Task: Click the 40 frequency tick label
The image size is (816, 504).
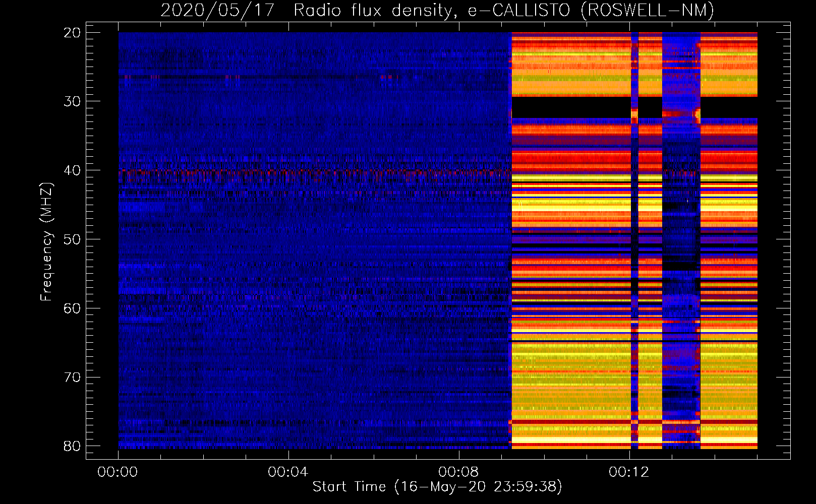Action: [73, 170]
